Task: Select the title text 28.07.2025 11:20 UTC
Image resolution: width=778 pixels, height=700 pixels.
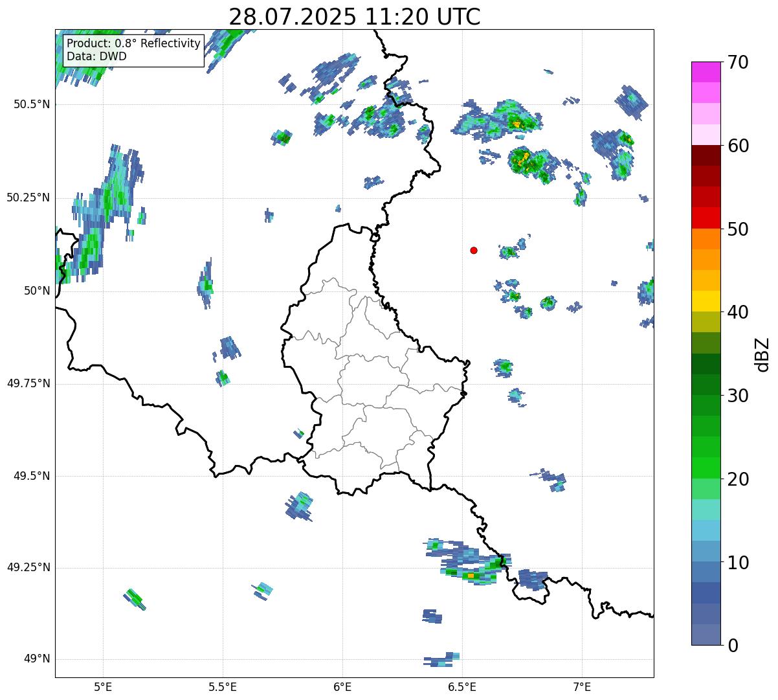Action: 355,16
